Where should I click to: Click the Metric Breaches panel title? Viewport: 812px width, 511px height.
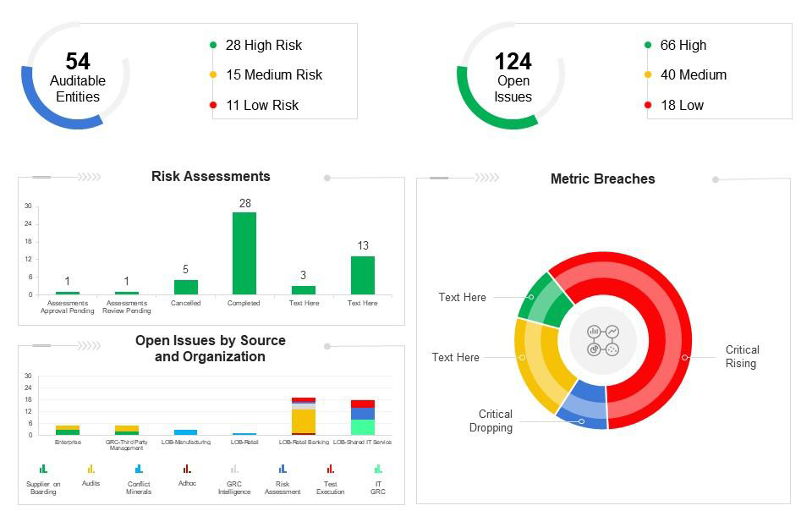click(602, 179)
